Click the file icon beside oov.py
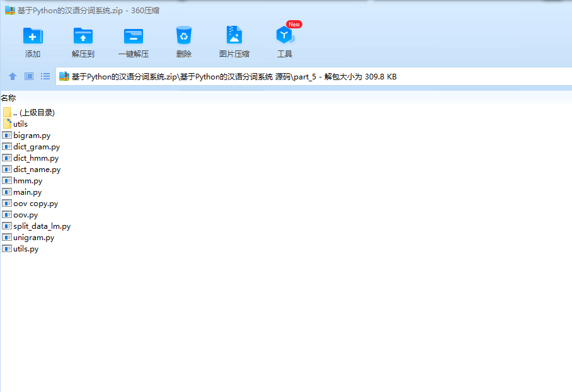Screen dimensions: 572x392 [7, 215]
